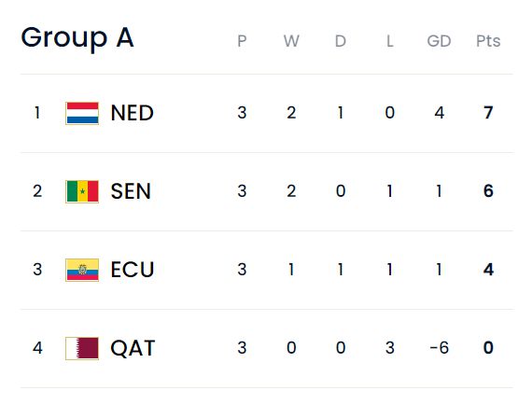Click the D column header

tap(341, 41)
